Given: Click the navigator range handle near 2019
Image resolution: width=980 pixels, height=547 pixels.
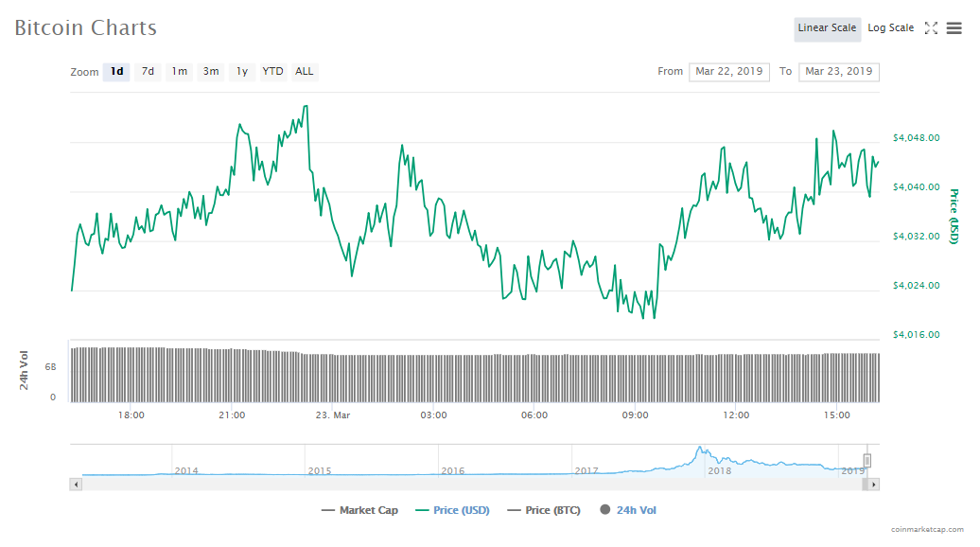Looking at the screenshot, I should (866, 461).
